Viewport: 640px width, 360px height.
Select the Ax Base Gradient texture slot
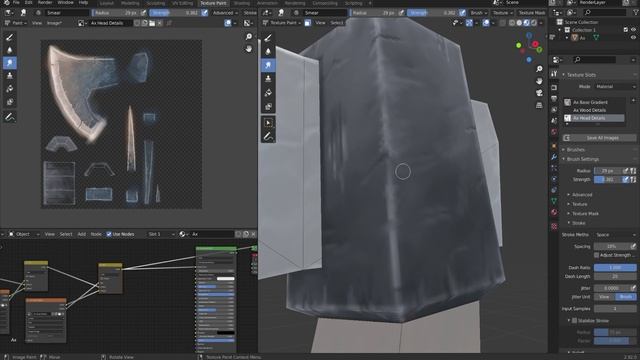click(594, 102)
